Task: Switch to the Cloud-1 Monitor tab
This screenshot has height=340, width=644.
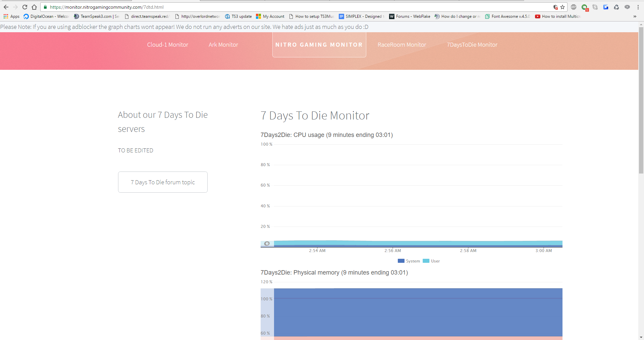Action: coord(167,45)
